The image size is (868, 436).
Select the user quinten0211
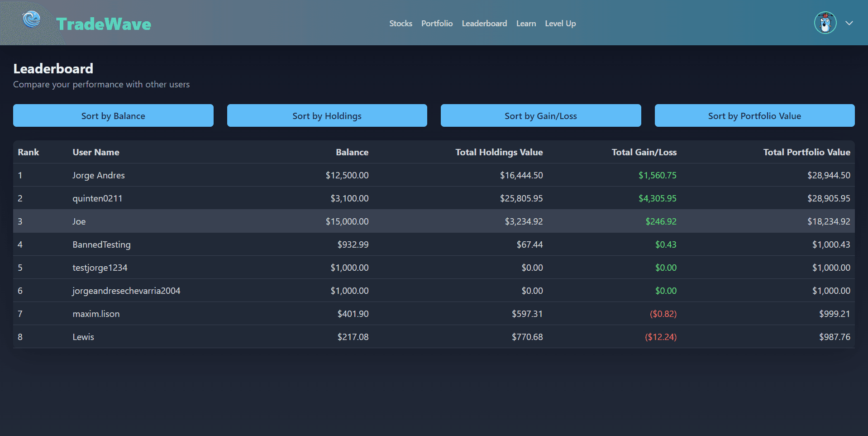(97, 198)
